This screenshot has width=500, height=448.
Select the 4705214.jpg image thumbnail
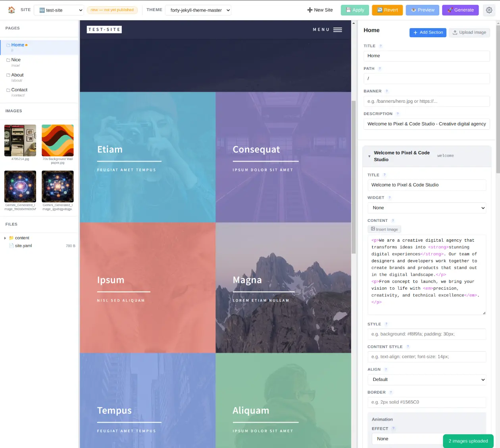(20, 140)
